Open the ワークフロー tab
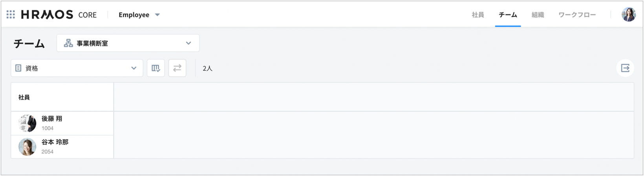644x176 pixels. 577,15
